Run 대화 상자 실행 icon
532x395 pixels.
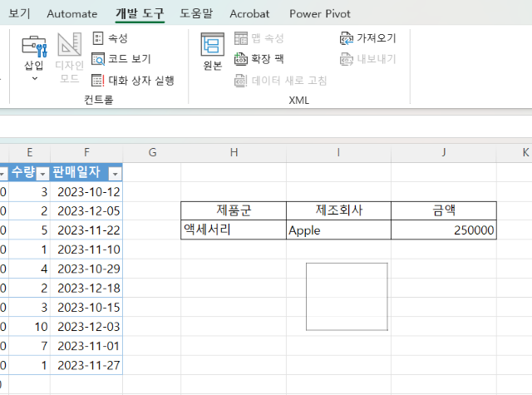pyautogui.click(x=98, y=81)
